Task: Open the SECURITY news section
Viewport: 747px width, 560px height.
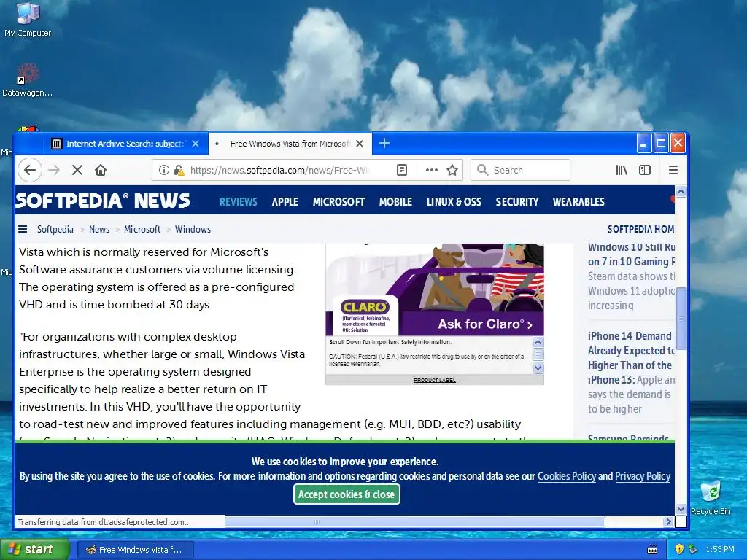Action: pyautogui.click(x=517, y=202)
